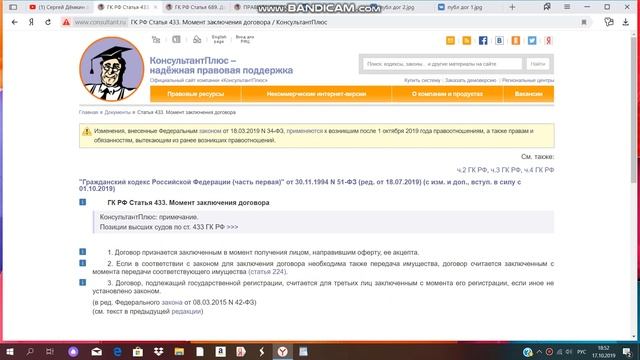Click the site search input field
Image resolution: width=640 pixels, height=360 pixels.
click(x=442, y=64)
